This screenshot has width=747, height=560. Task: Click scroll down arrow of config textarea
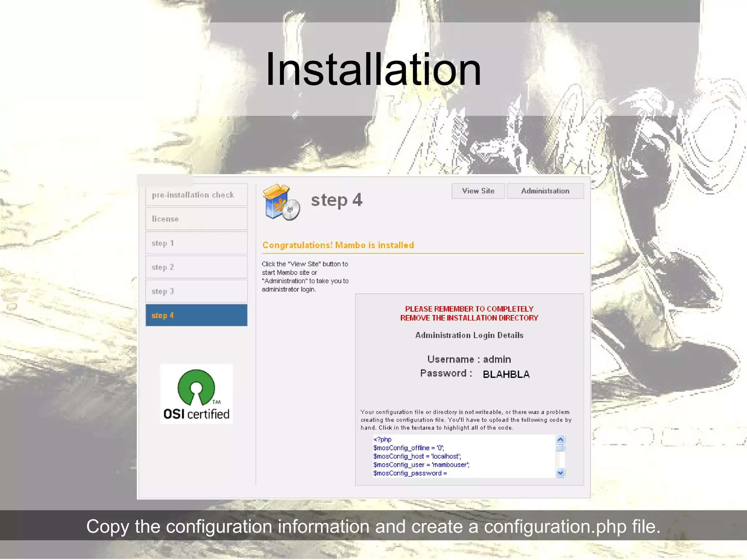[x=561, y=473]
